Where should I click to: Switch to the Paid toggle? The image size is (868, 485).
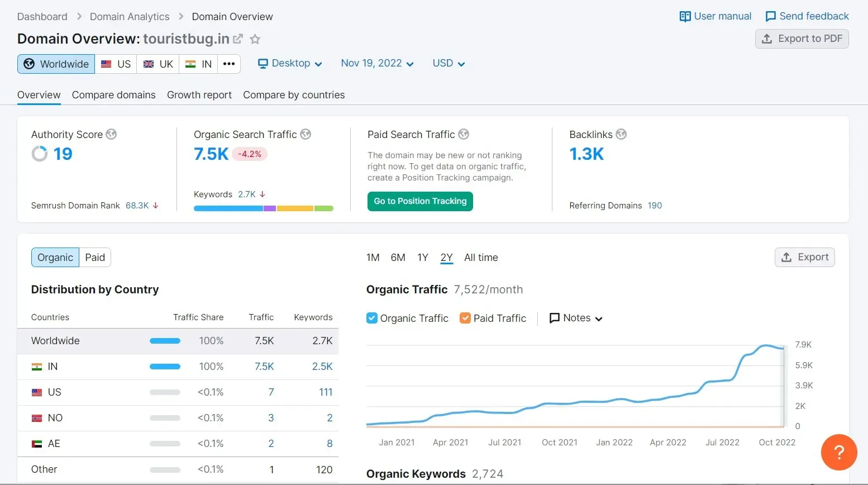tap(95, 258)
